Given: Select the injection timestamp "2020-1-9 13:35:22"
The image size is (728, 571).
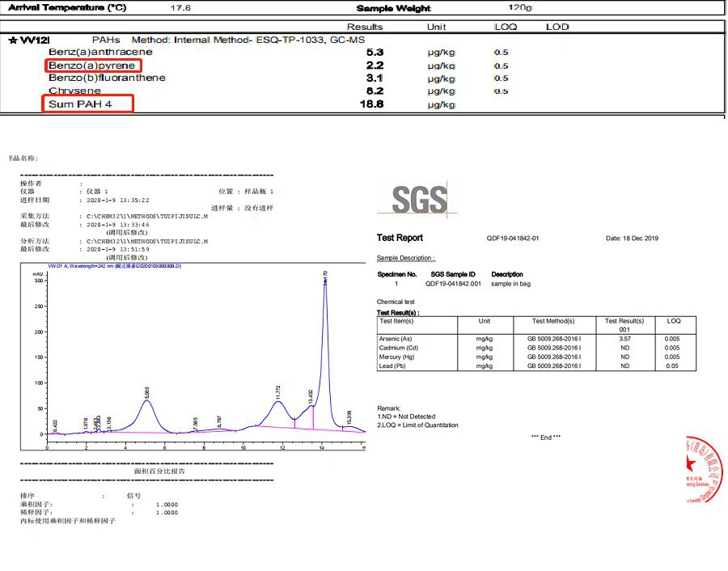Looking at the screenshot, I should [118, 200].
